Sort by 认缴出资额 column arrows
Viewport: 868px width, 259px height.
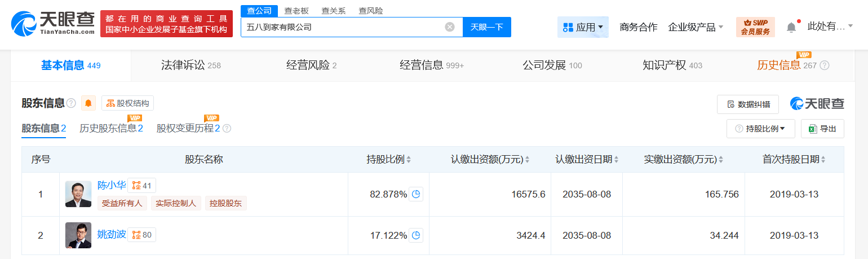pyautogui.click(x=527, y=160)
